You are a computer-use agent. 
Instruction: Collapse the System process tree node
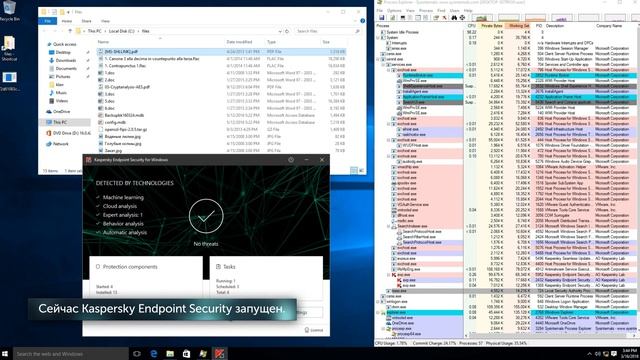click(x=378, y=38)
